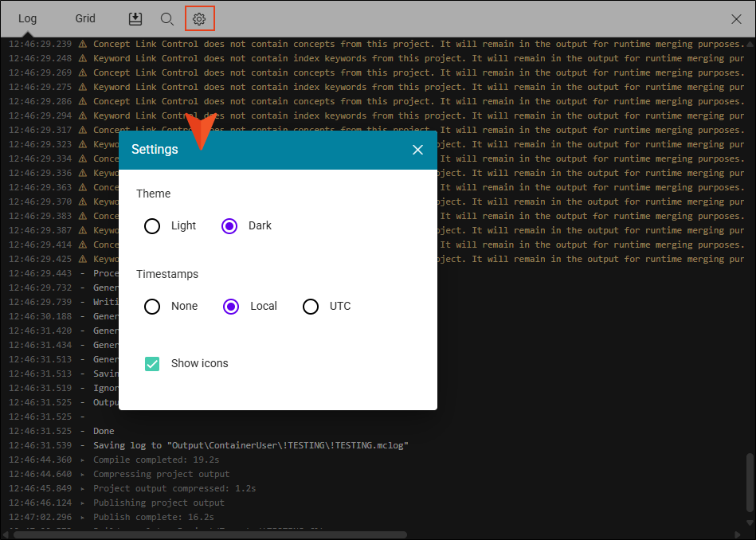Click the 'Theme' section label

[x=153, y=194]
